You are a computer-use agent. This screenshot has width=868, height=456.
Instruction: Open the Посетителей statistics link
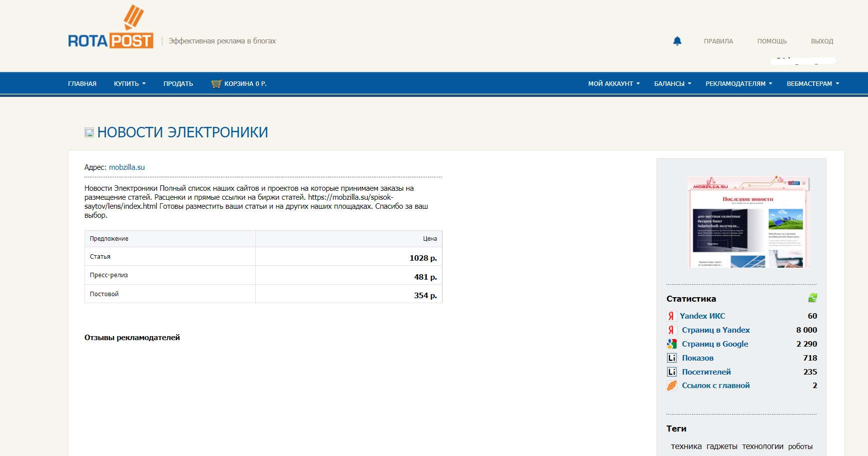[706, 372]
